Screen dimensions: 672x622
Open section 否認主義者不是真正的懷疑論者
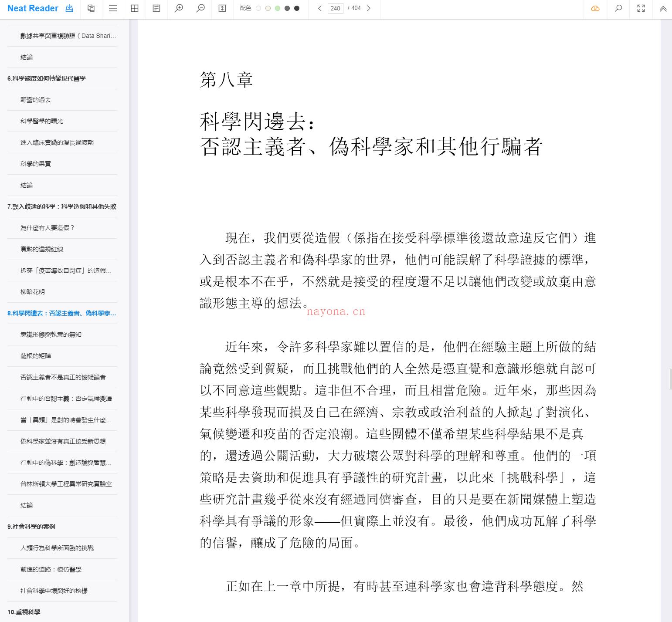[63, 377]
